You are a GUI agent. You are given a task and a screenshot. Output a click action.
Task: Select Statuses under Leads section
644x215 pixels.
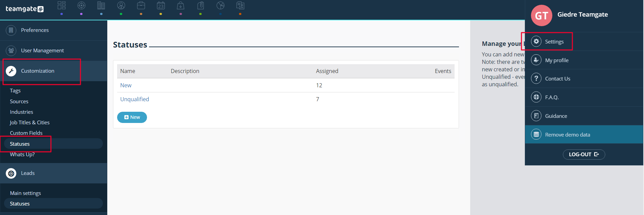(x=53, y=203)
